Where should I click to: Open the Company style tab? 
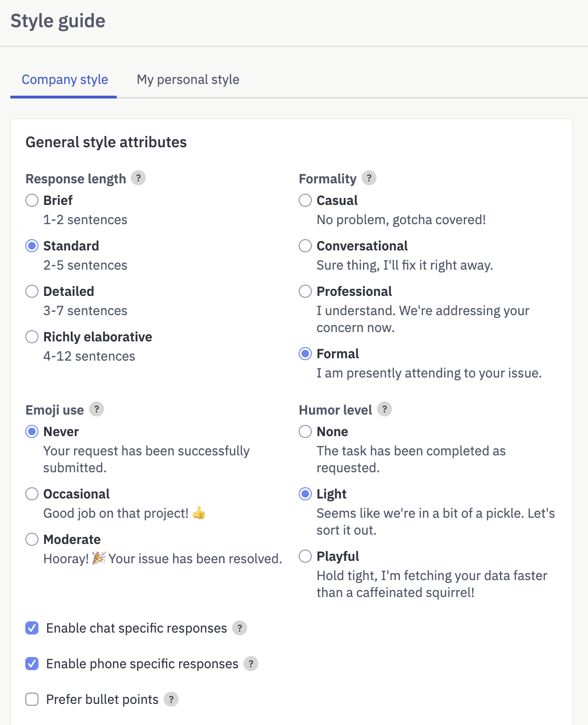pyautogui.click(x=65, y=80)
